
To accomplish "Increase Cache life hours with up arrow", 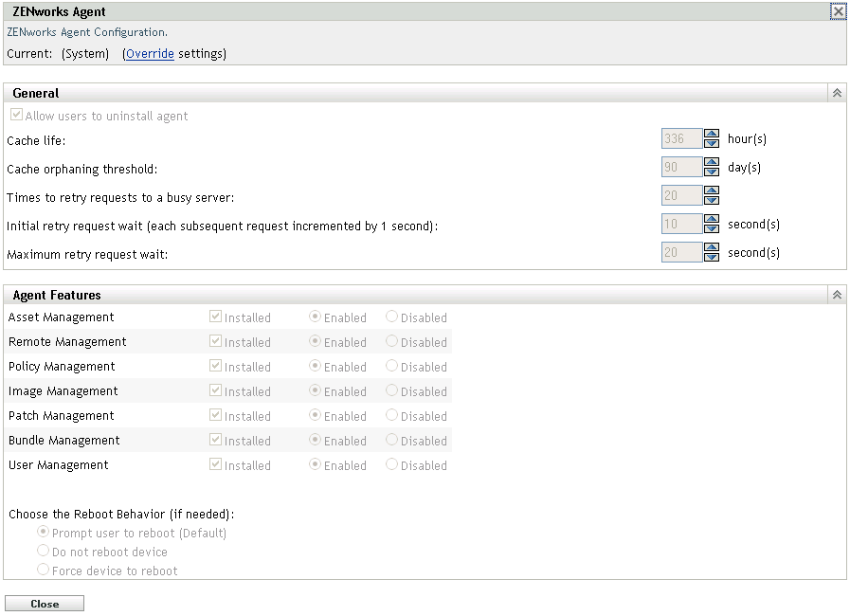I will pyautogui.click(x=712, y=135).
